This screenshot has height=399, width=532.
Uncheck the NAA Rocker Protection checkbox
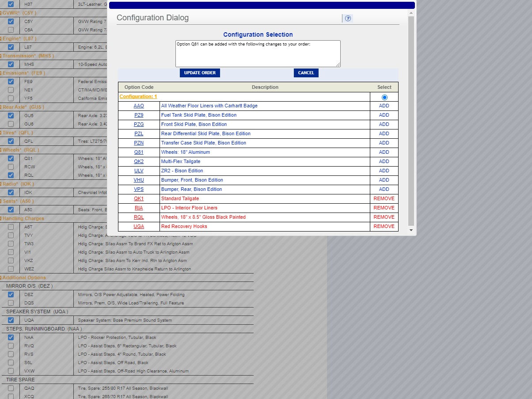click(x=11, y=338)
